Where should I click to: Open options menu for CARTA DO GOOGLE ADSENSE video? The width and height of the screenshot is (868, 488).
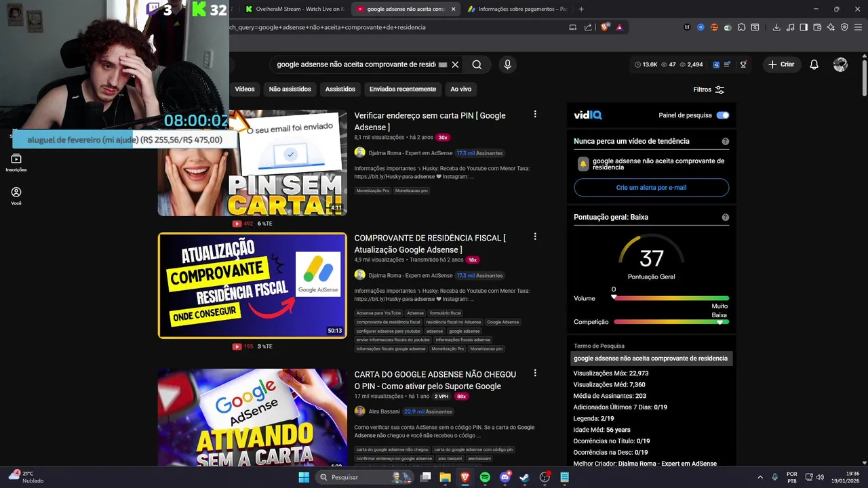(x=535, y=373)
